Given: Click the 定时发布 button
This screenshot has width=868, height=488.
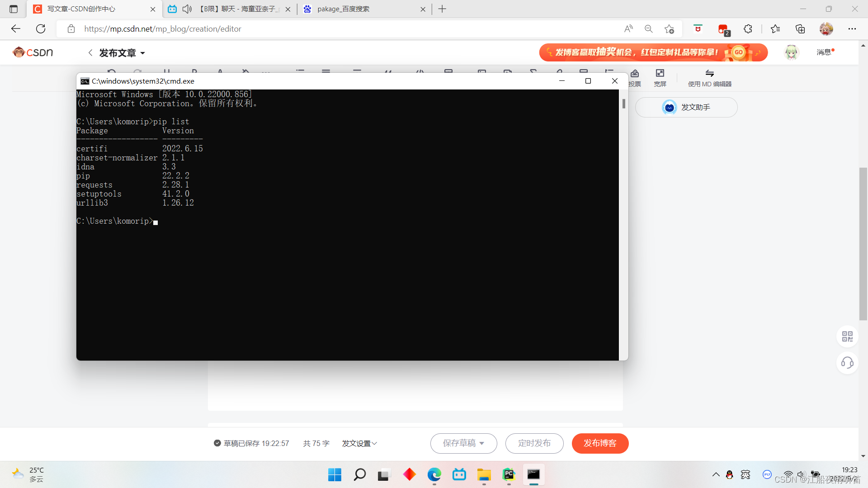Looking at the screenshot, I should pyautogui.click(x=534, y=443).
